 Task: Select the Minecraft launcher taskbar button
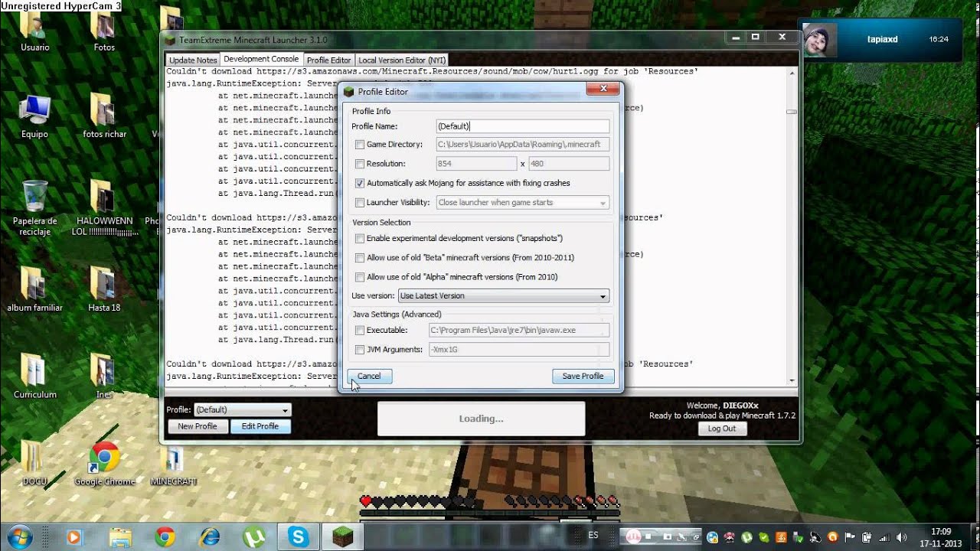(343, 536)
